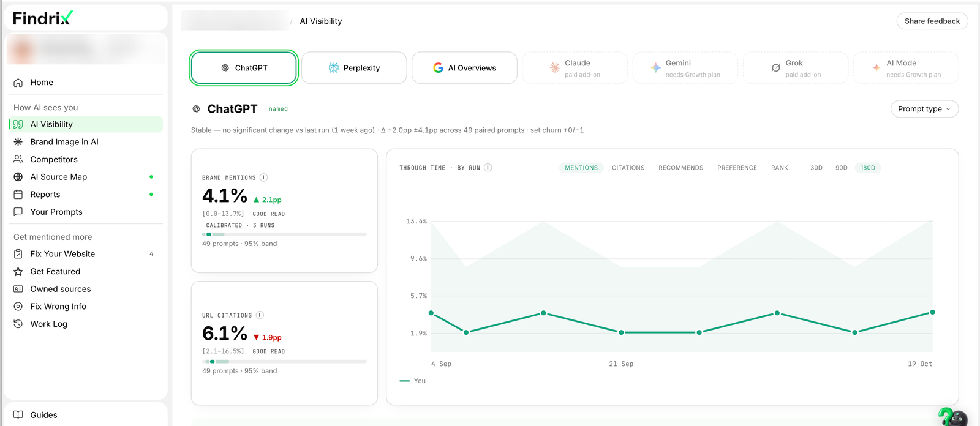The width and height of the screenshot is (980, 426).
Task: Click the Share feedback button
Action: pyautogui.click(x=932, y=21)
